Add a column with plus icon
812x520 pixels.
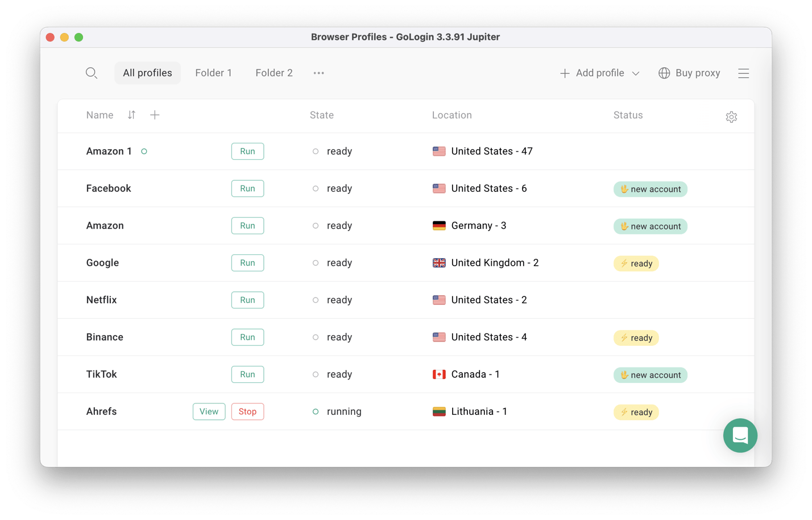pyautogui.click(x=155, y=115)
